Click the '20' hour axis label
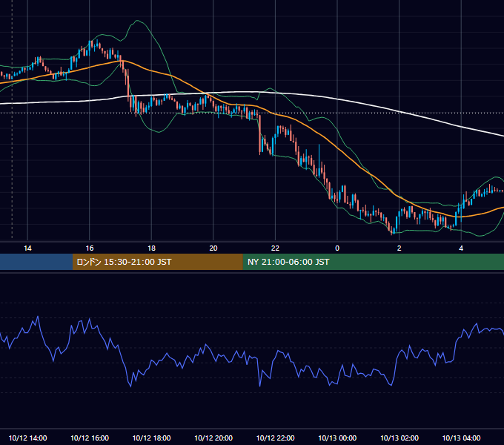This screenshot has height=445, width=504. click(x=213, y=248)
